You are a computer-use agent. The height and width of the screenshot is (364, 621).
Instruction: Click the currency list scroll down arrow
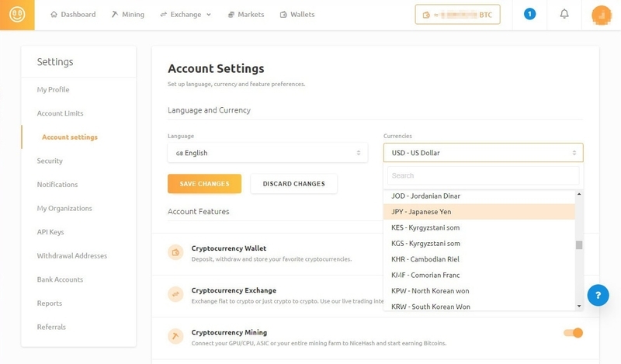[x=579, y=306]
